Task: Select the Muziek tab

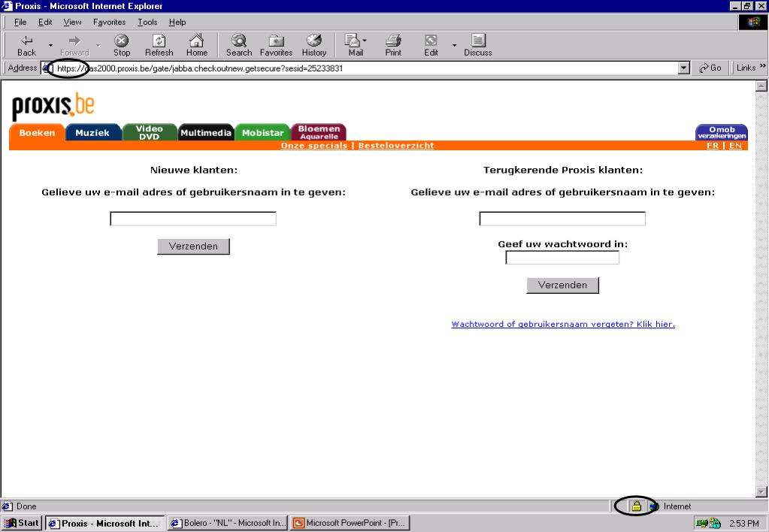Action: pos(92,132)
